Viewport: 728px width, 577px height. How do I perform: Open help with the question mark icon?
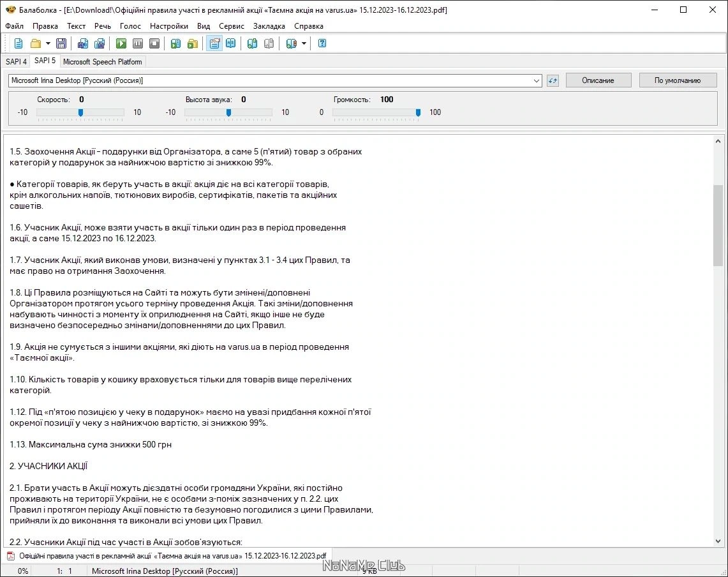tap(322, 43)
